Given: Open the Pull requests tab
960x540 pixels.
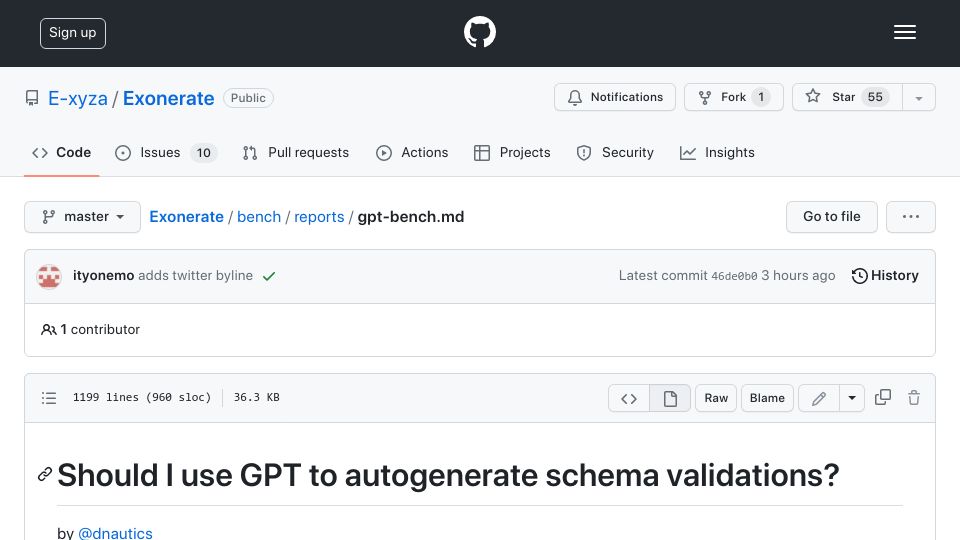Looking at the screenshot, I should pos(296,152).
